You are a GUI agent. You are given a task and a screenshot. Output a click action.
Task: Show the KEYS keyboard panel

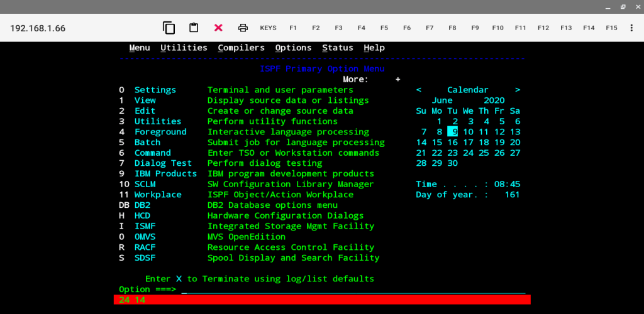(268, 28)
